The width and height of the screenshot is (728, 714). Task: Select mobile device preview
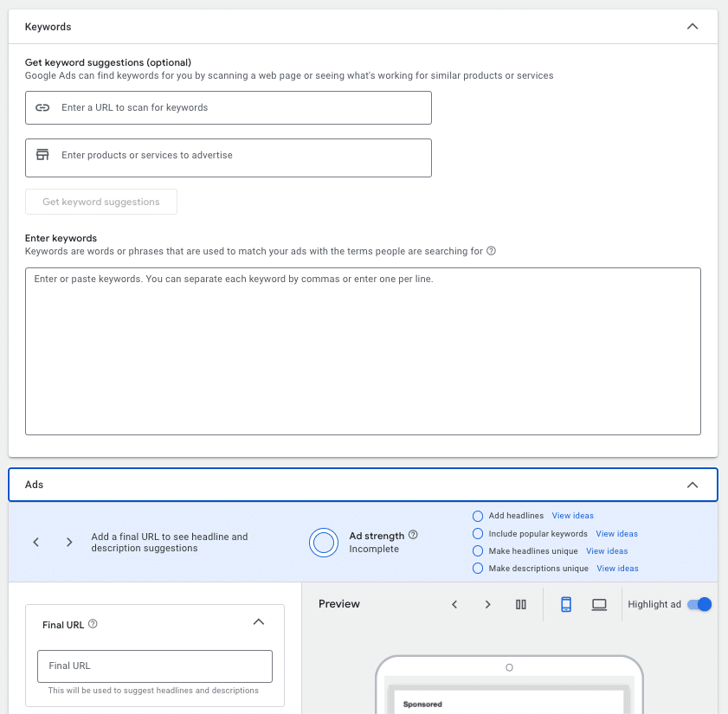coord(566,604)
